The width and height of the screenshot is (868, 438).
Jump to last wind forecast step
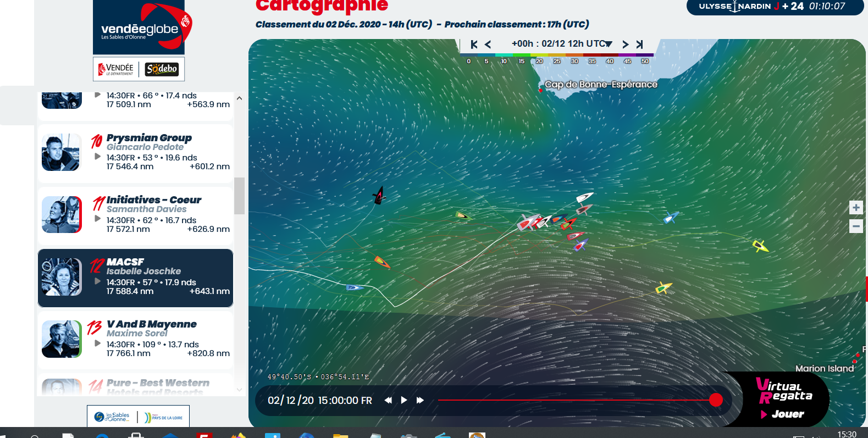pos(639,45)
